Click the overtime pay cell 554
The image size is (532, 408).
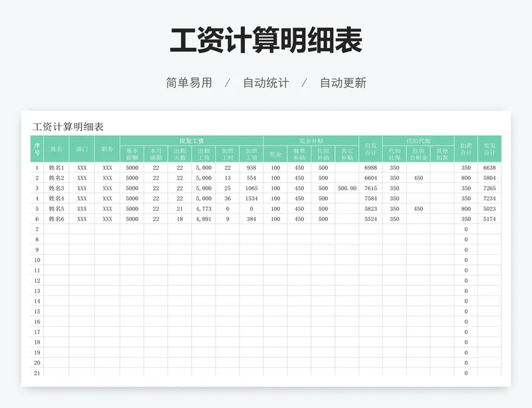pos(251,178)
